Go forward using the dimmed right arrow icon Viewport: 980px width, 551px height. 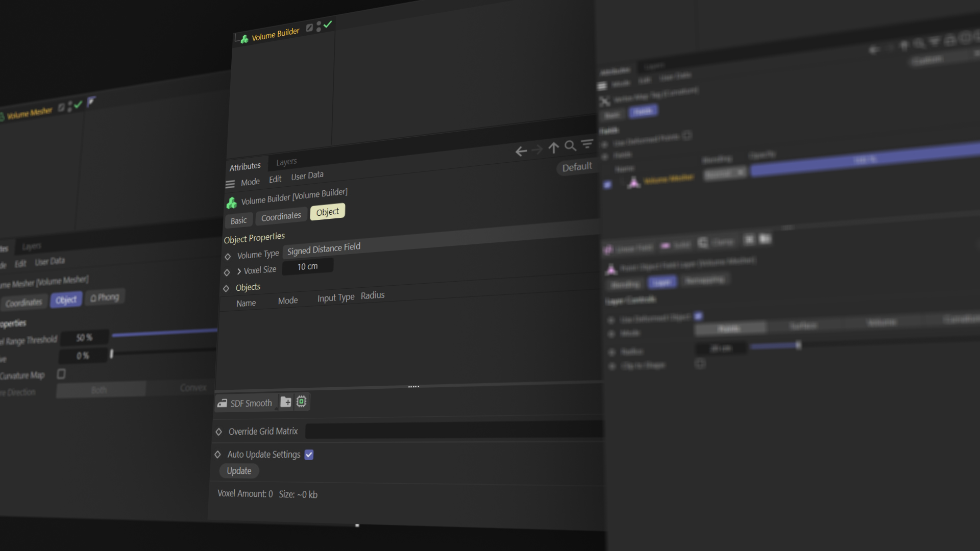point(537,149)
